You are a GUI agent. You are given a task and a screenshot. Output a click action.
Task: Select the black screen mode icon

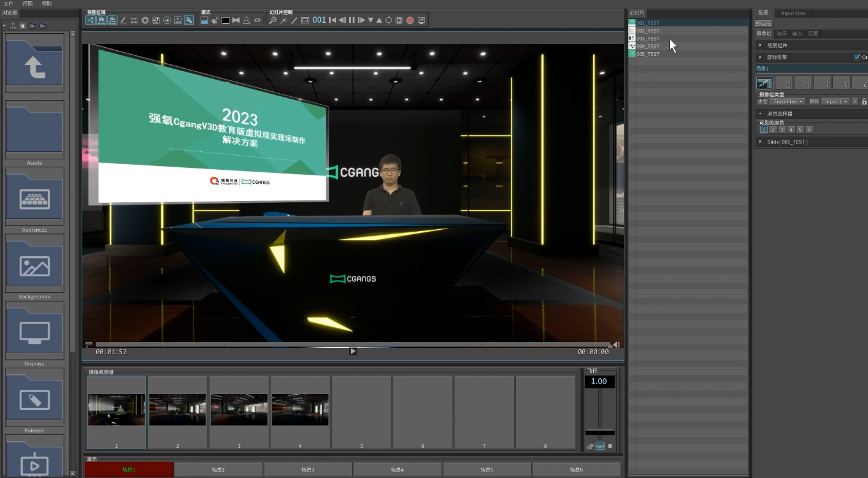point(225,20)
